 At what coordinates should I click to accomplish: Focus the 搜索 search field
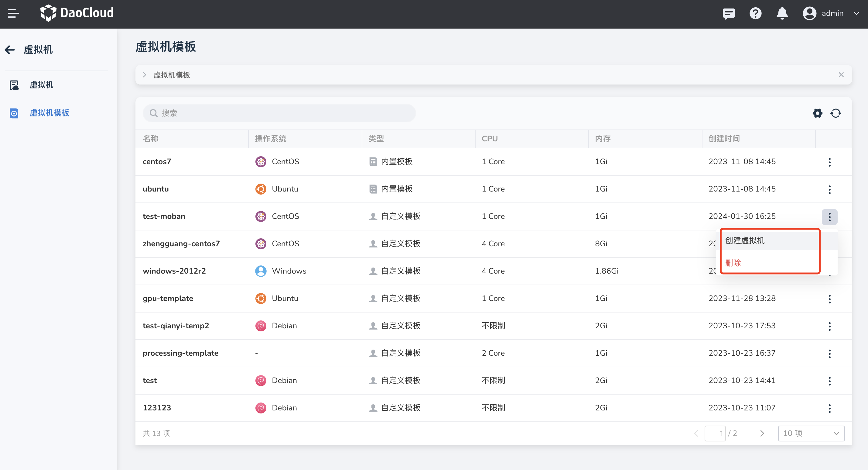[x=279, y=113]
